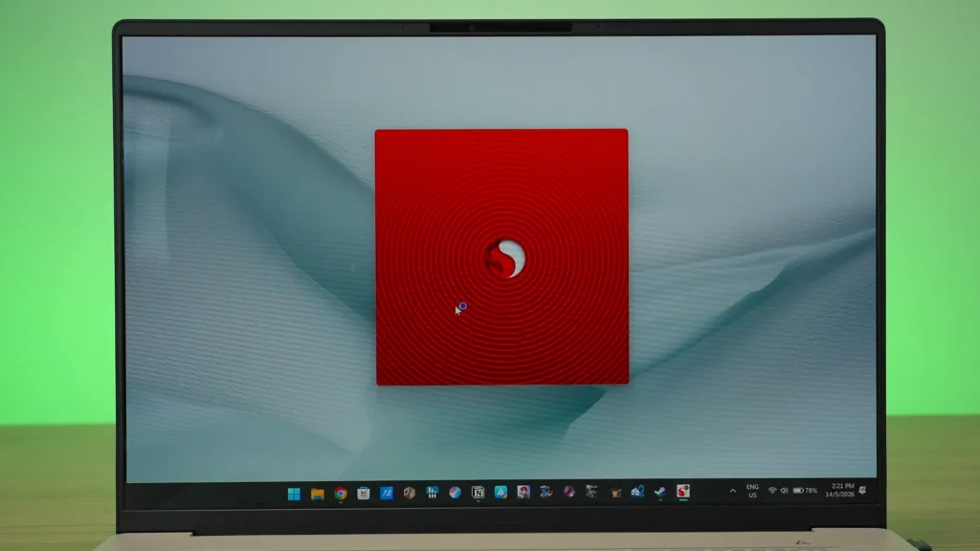This screenshot has width=980, height=551.
Task: Launch Google Chrome from the taskbar
Action: tap(341, 494)
